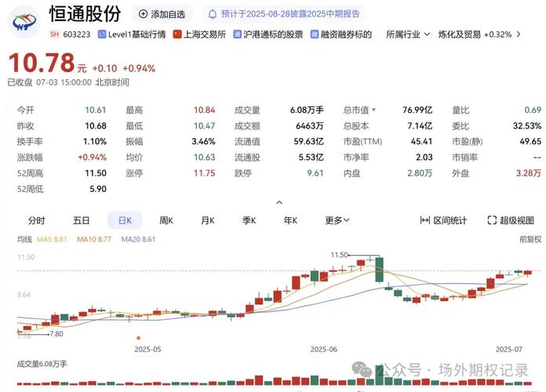
Task: Click the right arrow after industry
Action: pos(519,34)
